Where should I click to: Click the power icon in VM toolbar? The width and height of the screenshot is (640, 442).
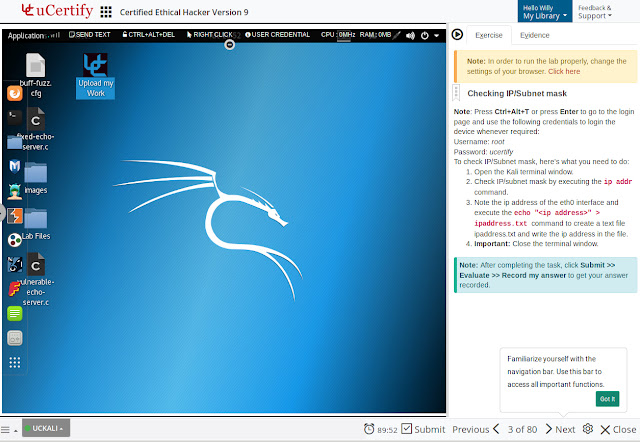424,36
